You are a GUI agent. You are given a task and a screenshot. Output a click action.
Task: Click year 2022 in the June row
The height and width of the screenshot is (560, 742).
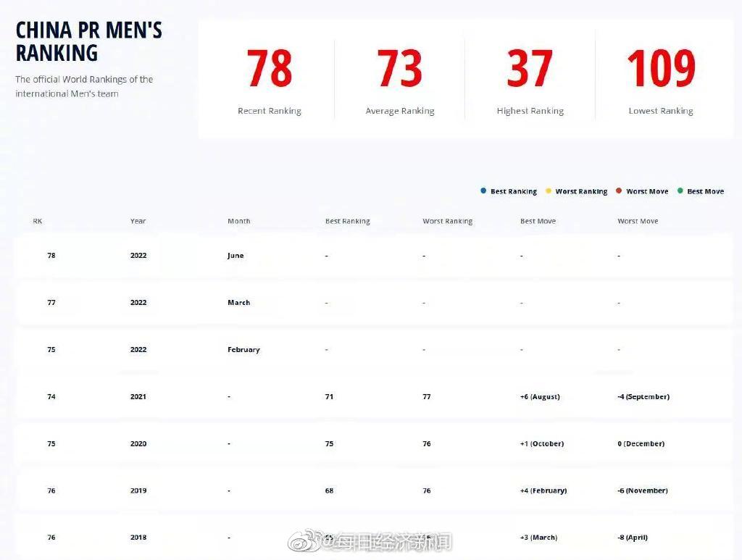pyautogui.click(x=138, y=256)
